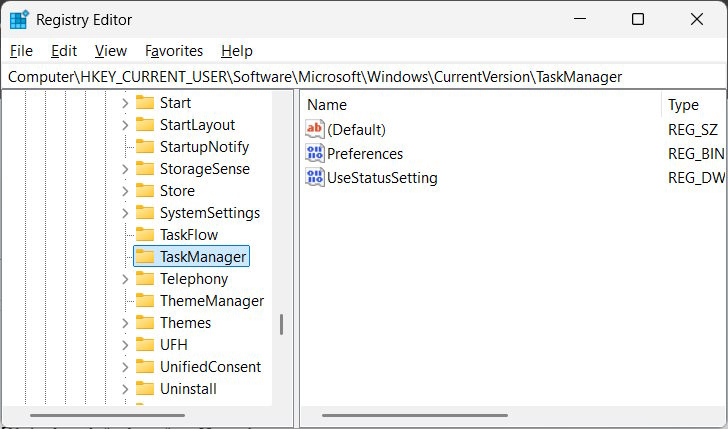Select the TaskFlow registry key
Viewport: 728px width, 429px height.
click(189, 234)
